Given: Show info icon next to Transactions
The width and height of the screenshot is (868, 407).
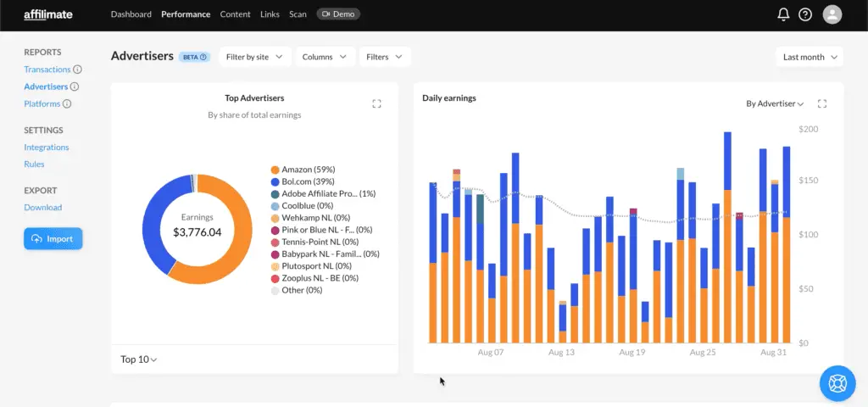Looking at the screenshot, I should tap(77, 70).
